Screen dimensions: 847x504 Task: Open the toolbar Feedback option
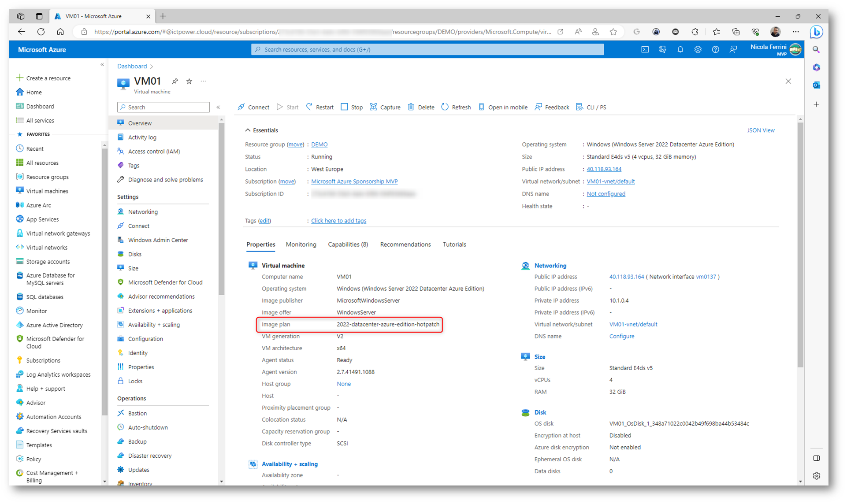pyautogui.click(x=552, y=107)
